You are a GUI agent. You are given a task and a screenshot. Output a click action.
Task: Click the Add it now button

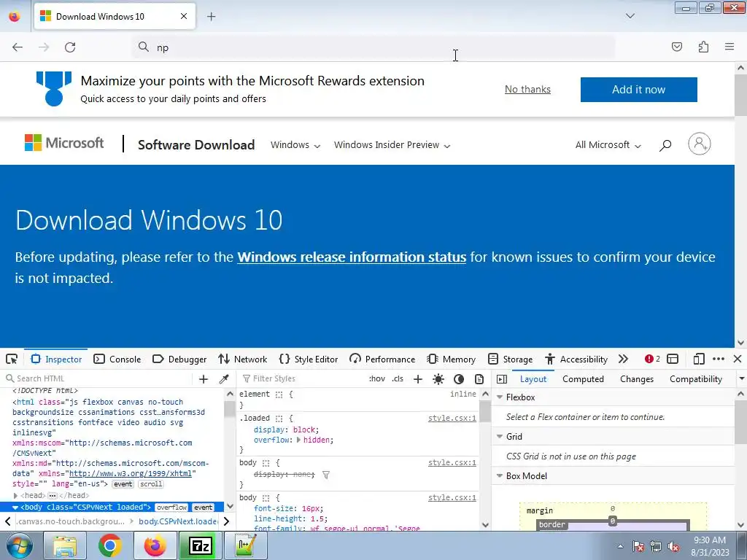point(638,90)
